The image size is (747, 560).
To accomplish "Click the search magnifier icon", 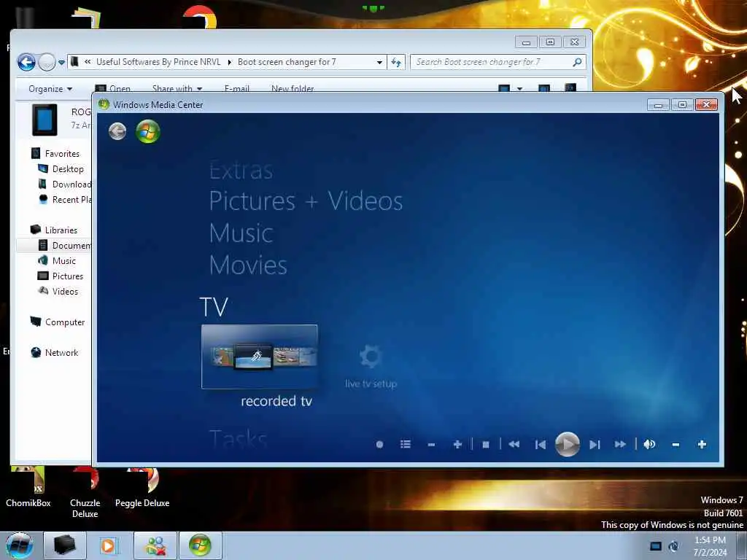I will (x=577, y=62).
